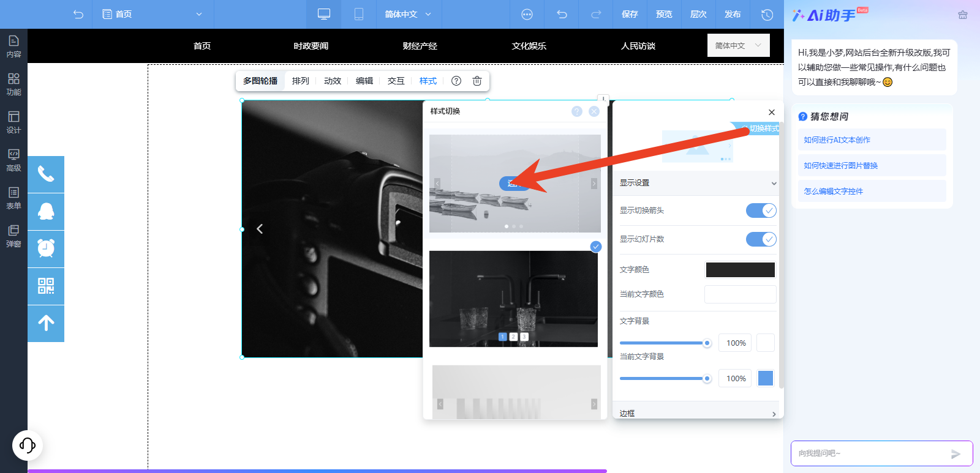
Task: Switch to mobile device preview icon
Action: point(359,14)
